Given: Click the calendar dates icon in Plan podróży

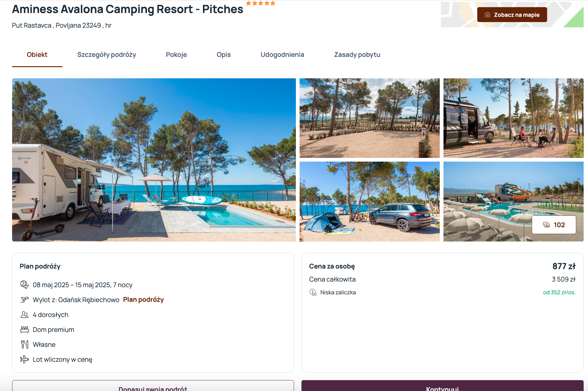Looking at the screenshot, I should [x=25, y=285].
